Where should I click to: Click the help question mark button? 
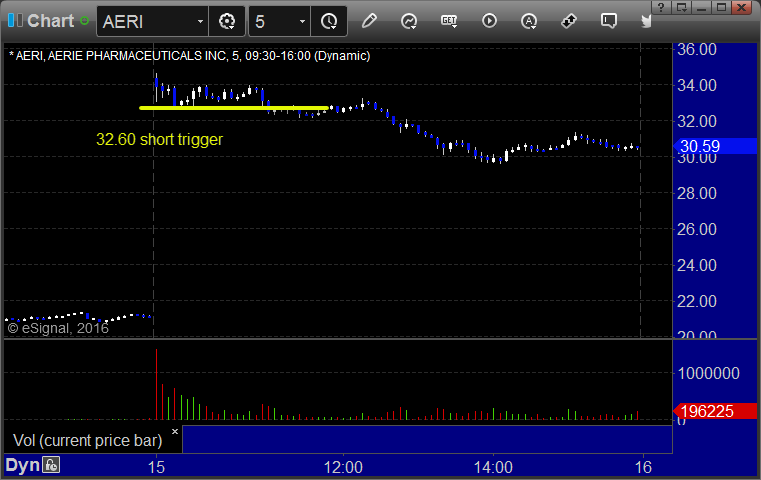tap(661, 7)
